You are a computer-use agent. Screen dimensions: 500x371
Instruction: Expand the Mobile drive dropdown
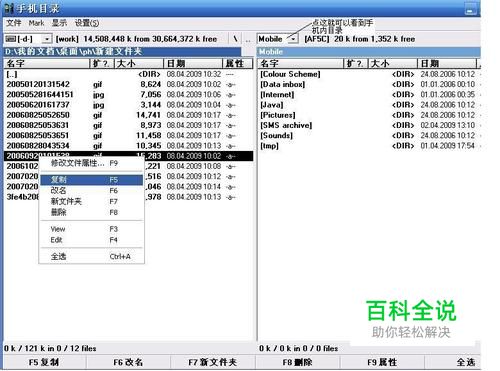293,39
